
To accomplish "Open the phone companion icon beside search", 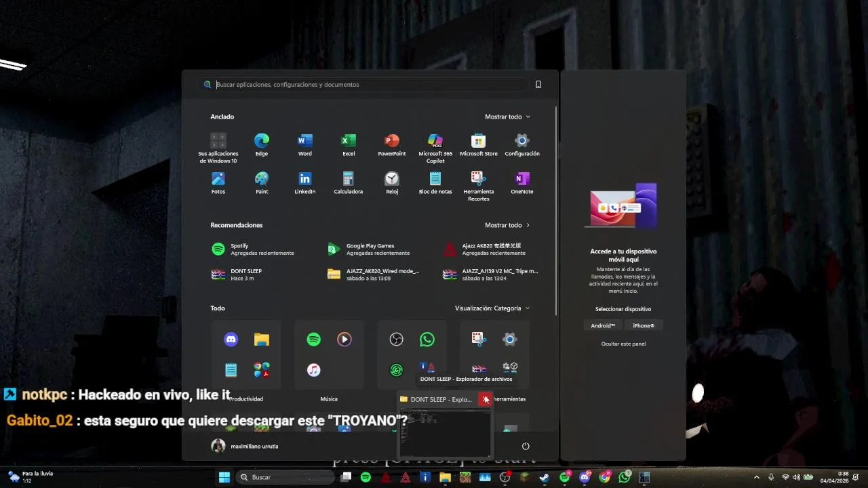I will click(x=538, y=85).
